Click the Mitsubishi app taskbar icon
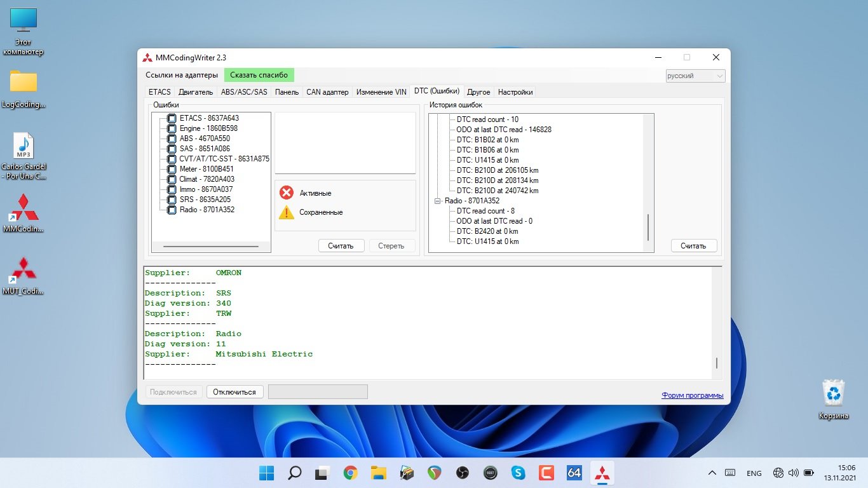868x488 pixels. [x=602, y=473]
